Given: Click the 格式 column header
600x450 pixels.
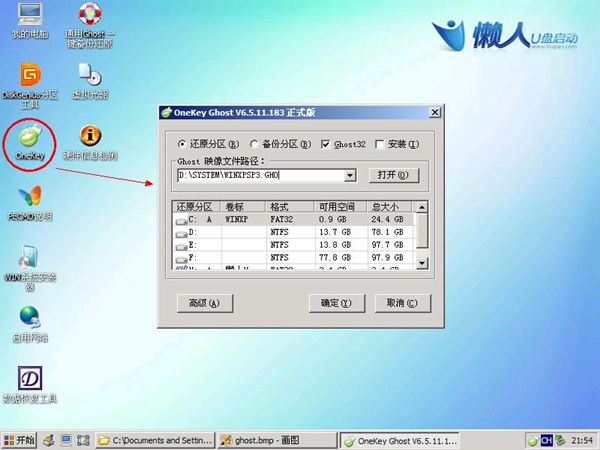Looking at the screenshot, I should pos(290,207).
